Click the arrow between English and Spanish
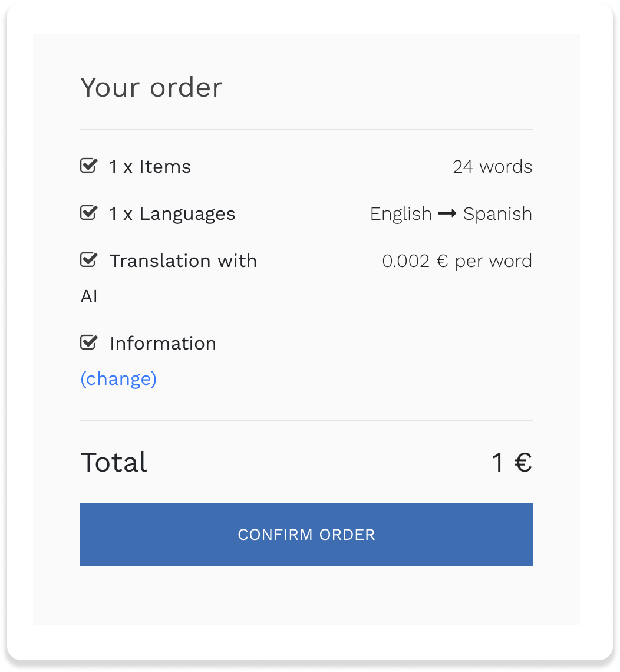This screenshot has width=620, height=672. (x=448, y=213)
